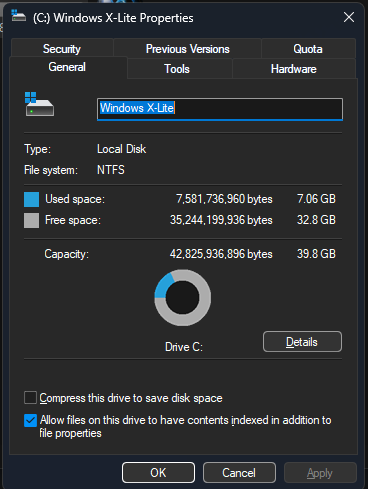Click the Drive C: label under the chart
This screenshot has width=368, height=489.
tap(184, 347)
